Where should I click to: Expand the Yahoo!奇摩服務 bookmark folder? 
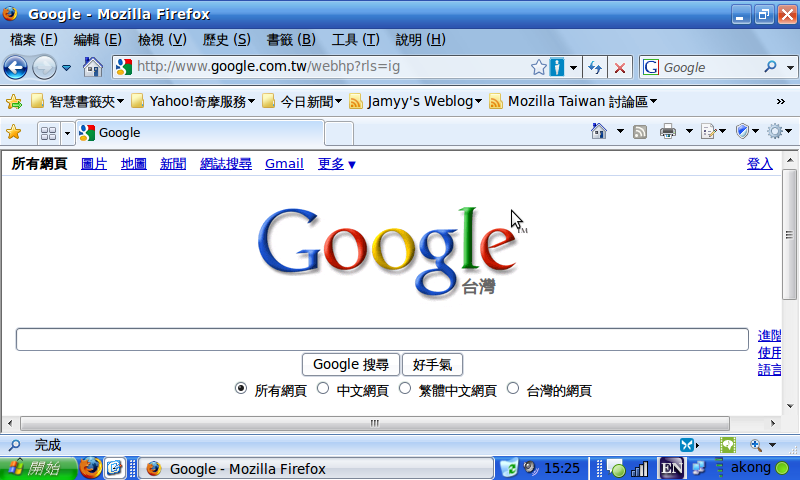tap(193, 102)
